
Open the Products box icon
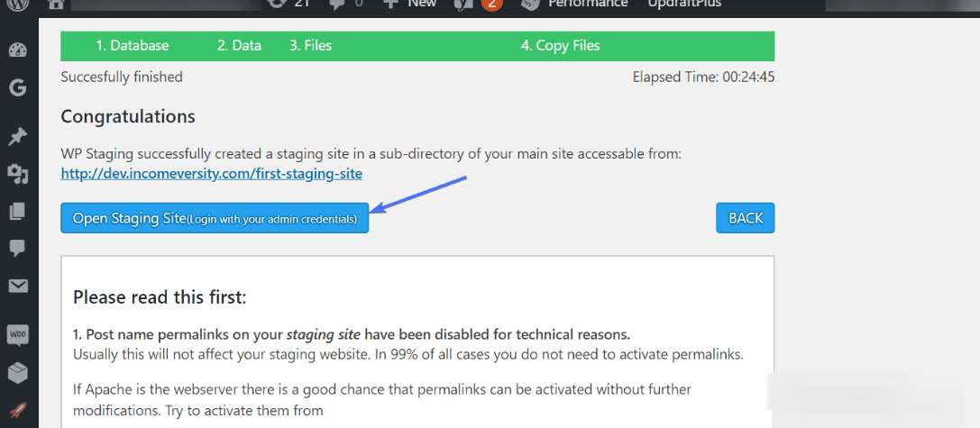(x=17, y=373)
